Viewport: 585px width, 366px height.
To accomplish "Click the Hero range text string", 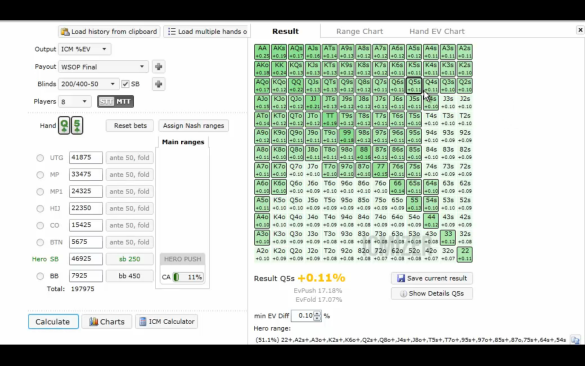I will click(x=411, y=340).
